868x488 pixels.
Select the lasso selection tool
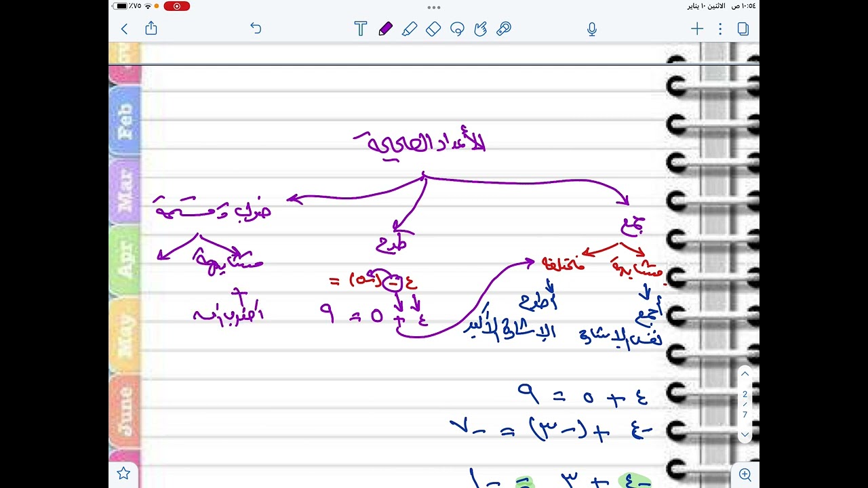pyautogui.click(x=457, y=28)
